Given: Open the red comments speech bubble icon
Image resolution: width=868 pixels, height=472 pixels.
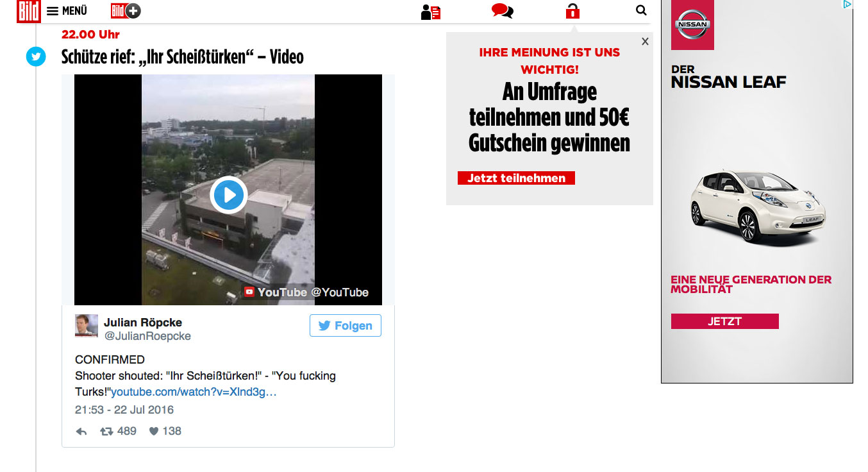Looking at the screenshot, I should [x=502, y=11].
